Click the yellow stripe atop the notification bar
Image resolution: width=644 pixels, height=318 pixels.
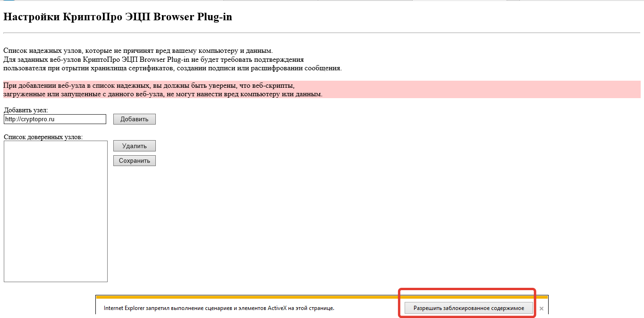pos(322,297)
